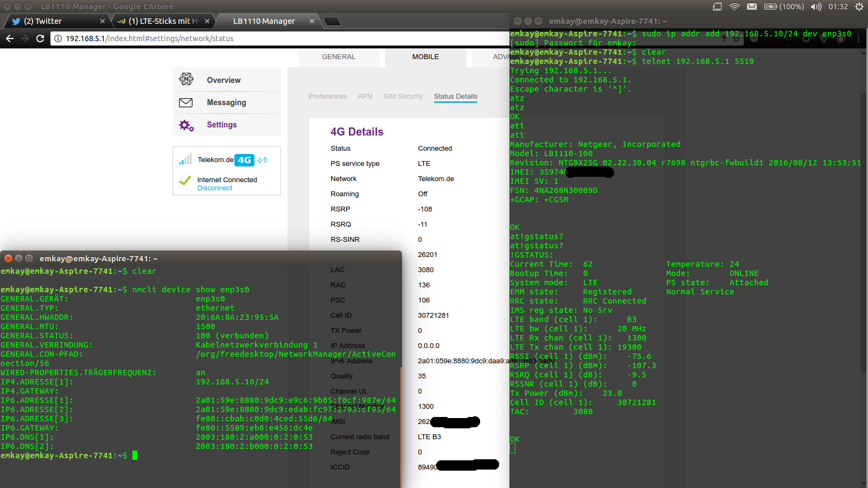This screenshot has height=488, width=868.
Task: Click the prompt cursor in nmcli terminal
Action: (x=135, y=455)
